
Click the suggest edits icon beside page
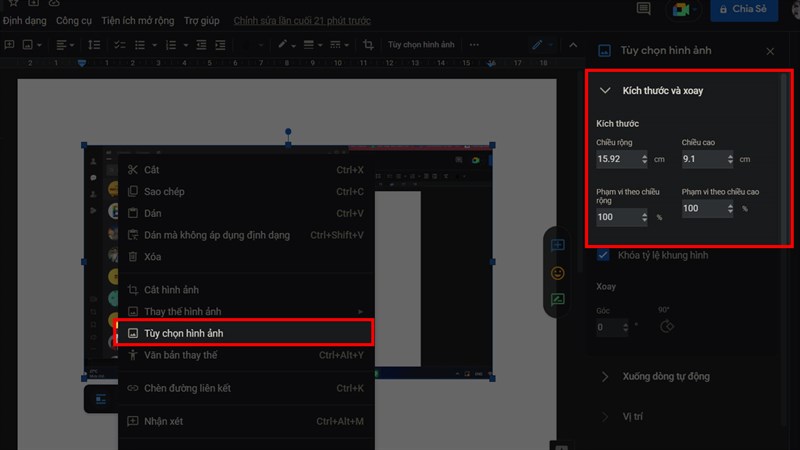(557, 299)
